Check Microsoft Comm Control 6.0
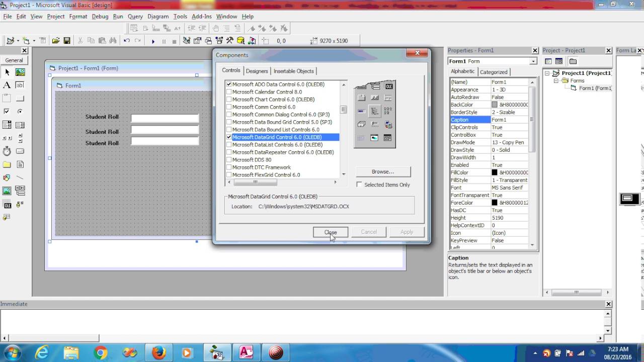 229,107
